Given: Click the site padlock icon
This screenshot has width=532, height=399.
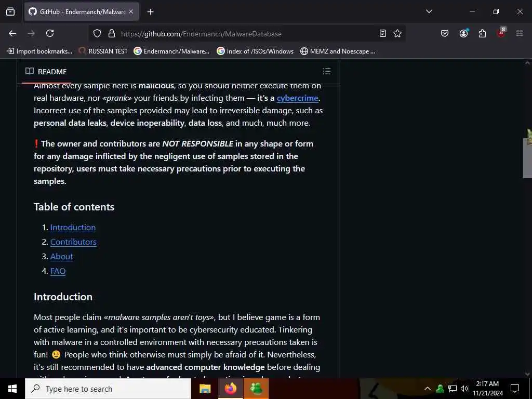Looking at the screenshot, I should click(112, 34).
